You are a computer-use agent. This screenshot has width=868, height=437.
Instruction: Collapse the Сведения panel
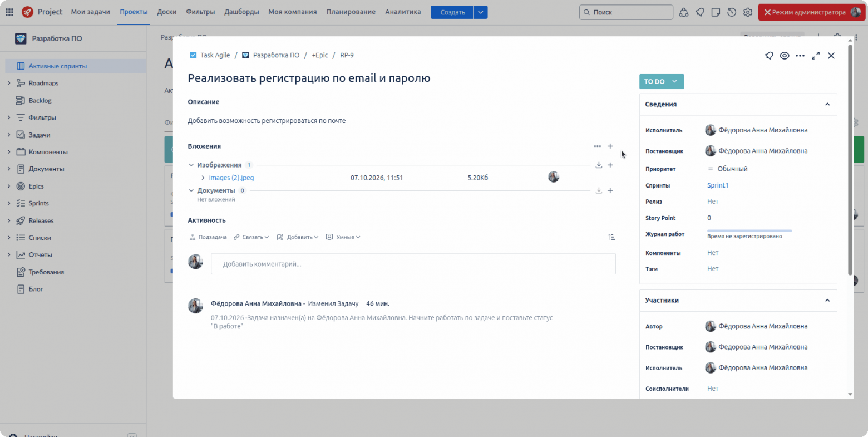(827, 105)
